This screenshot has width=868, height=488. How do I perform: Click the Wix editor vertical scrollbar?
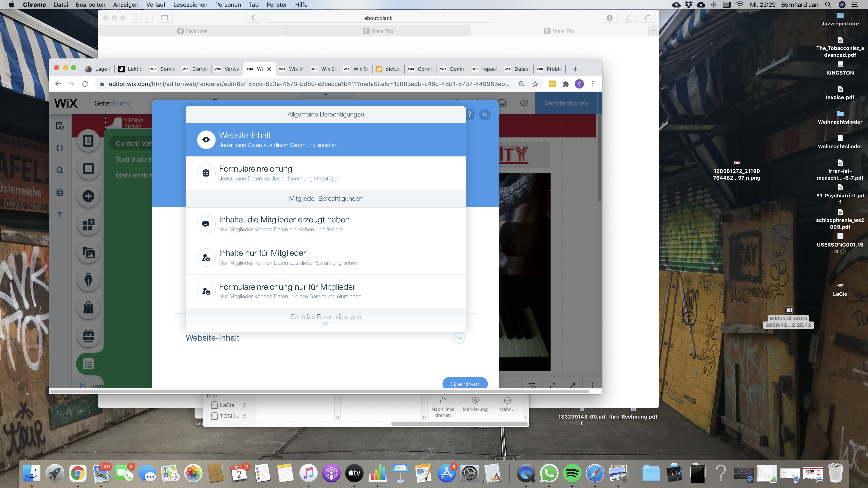tap(599, 158)
